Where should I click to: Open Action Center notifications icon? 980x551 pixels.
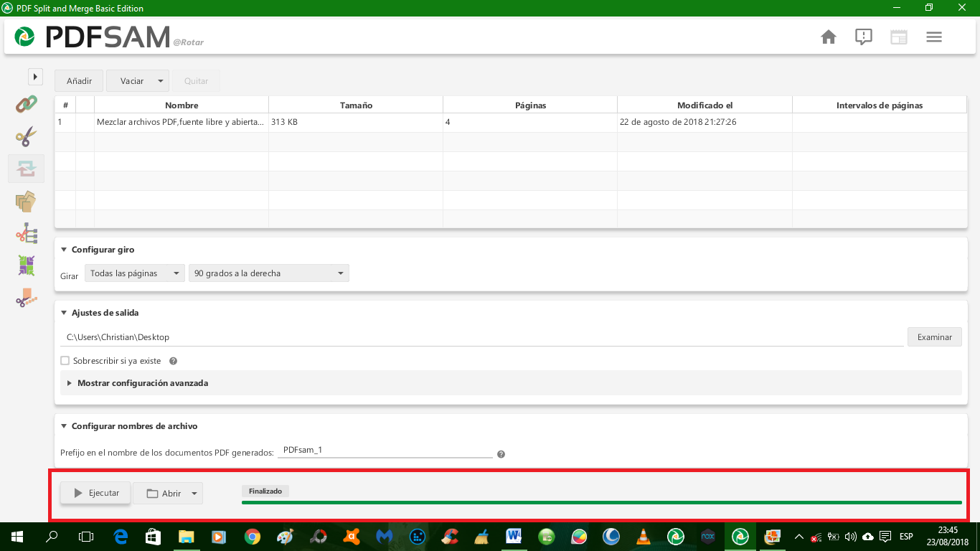click(885, 537)
